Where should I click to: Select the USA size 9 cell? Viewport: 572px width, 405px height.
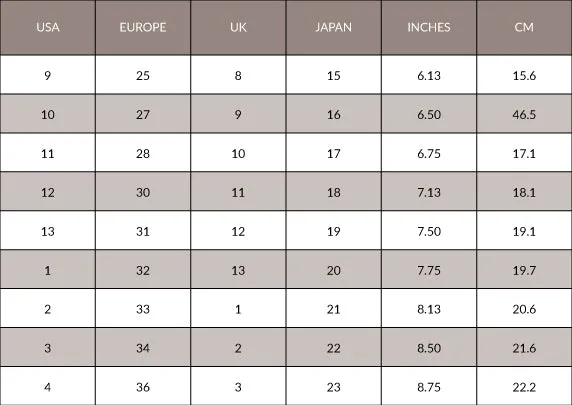coord(48,75)
